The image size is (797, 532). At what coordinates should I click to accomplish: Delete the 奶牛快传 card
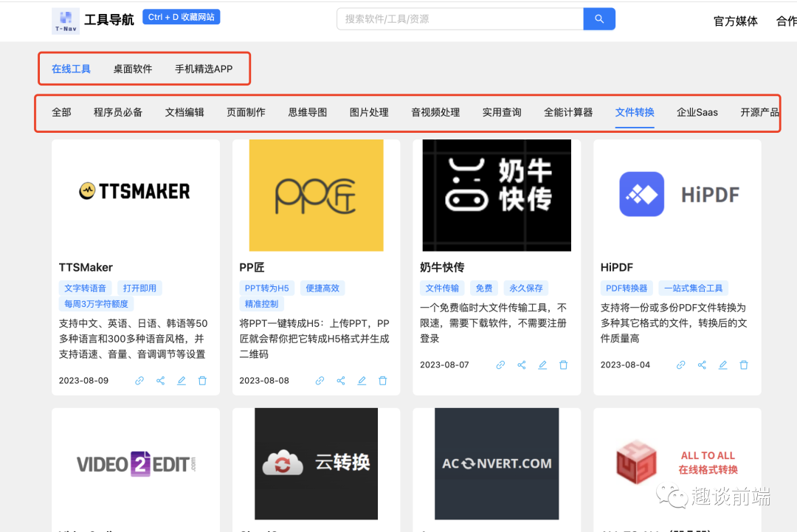click(x=563, y=365)
